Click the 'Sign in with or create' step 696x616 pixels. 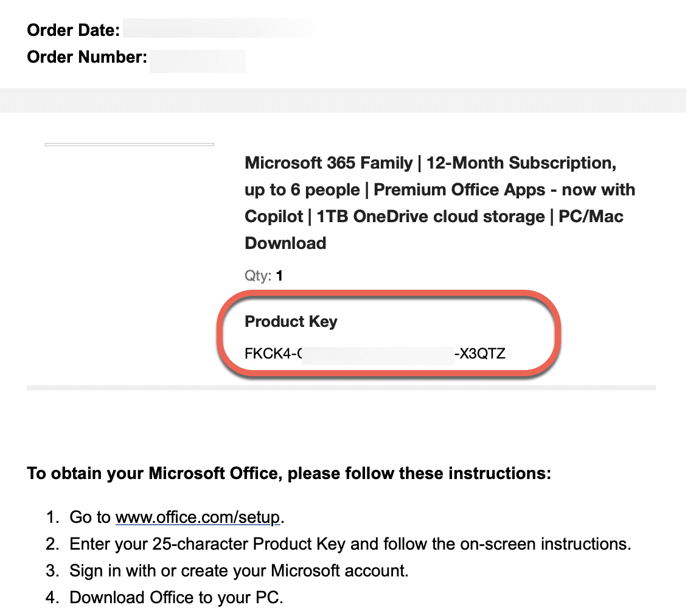click(x=238, y=570)
